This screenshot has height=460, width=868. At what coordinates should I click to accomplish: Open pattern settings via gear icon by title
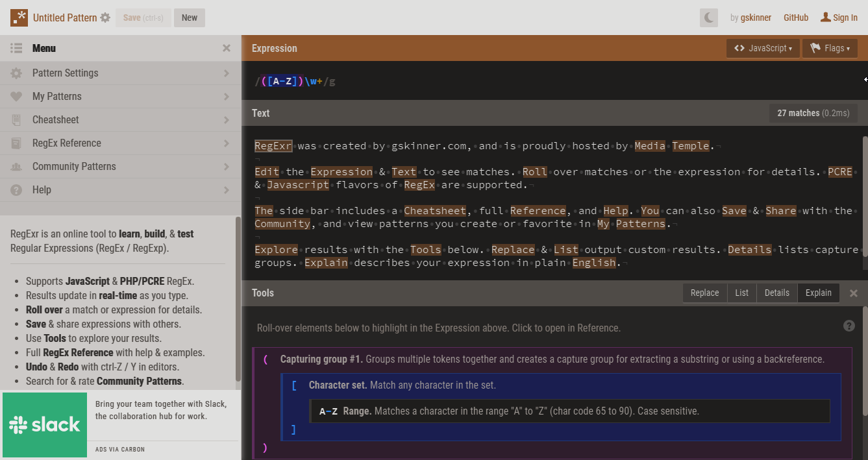(x=105, y=18)
